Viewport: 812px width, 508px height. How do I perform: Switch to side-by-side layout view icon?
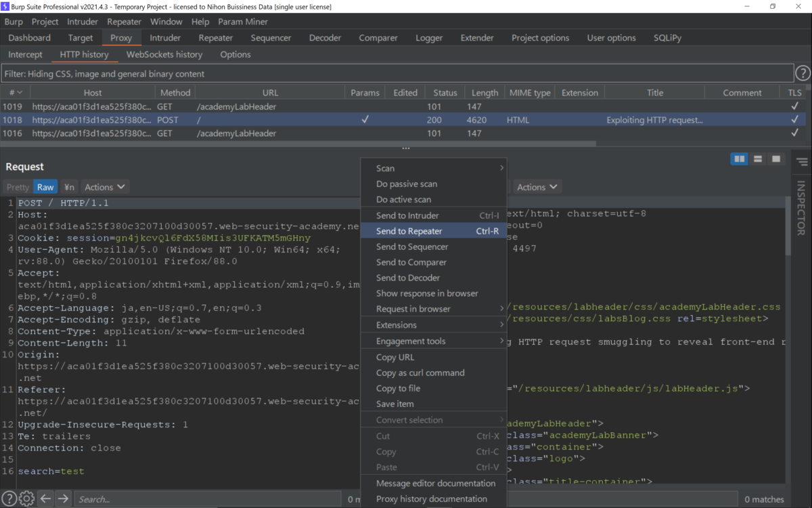(x=740, y=159)
